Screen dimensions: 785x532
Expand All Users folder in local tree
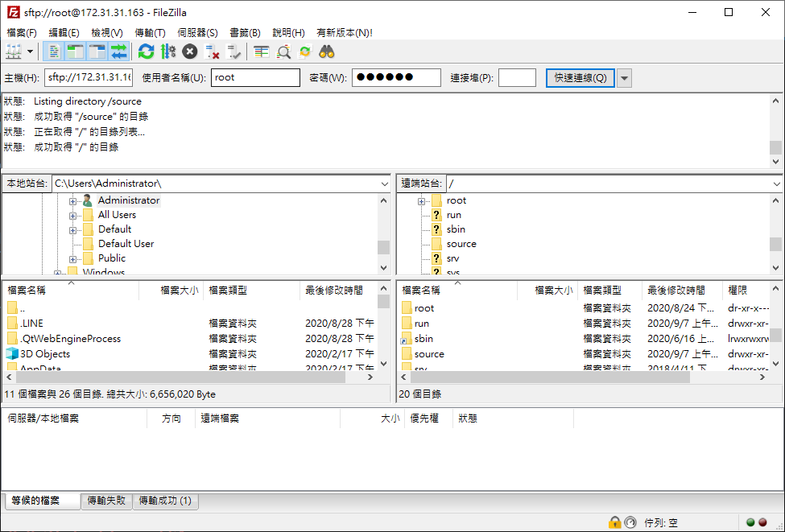click(72, 216)
